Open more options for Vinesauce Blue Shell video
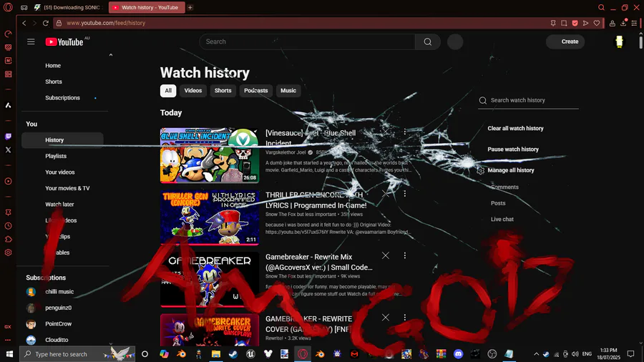Screen dimensions: 644x362 [404, 132]
